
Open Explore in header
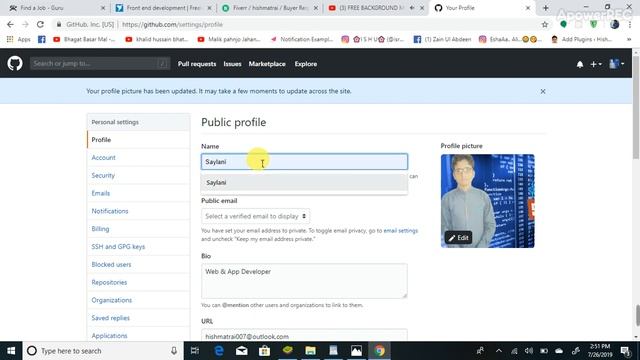(x=306, y=64)
